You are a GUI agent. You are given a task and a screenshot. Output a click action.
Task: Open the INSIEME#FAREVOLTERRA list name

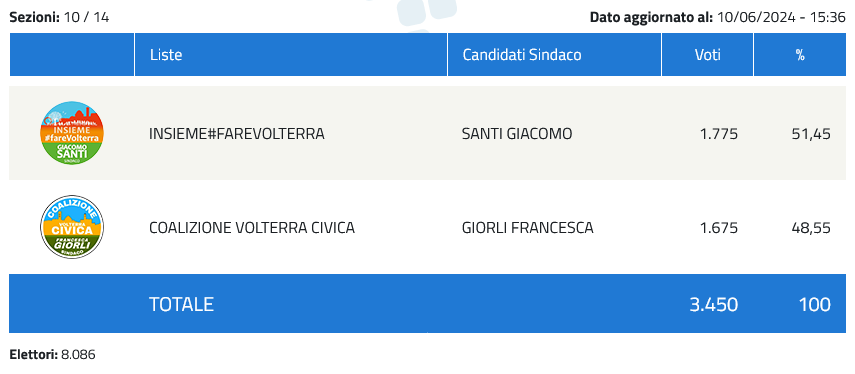click(x=237, y=134)
